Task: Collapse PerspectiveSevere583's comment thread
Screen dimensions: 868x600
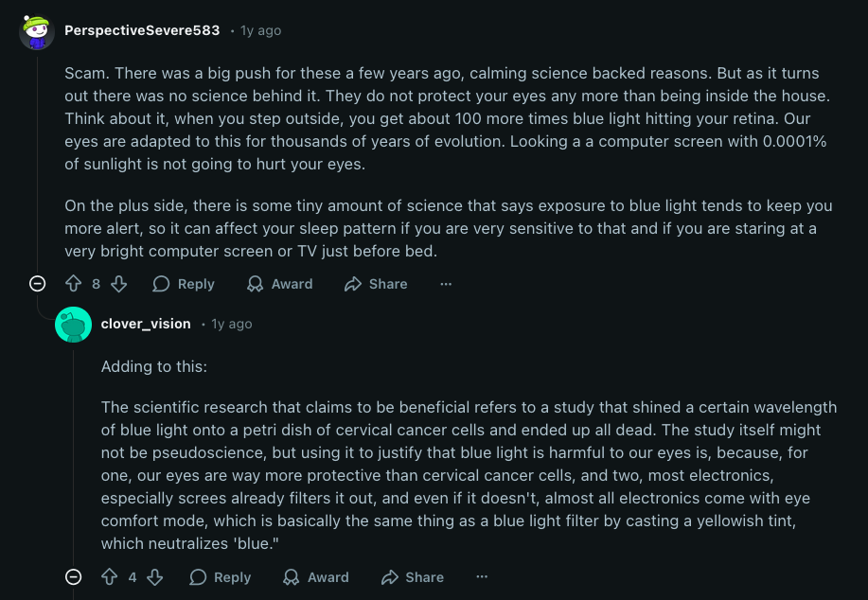Action: coord(37,284)
